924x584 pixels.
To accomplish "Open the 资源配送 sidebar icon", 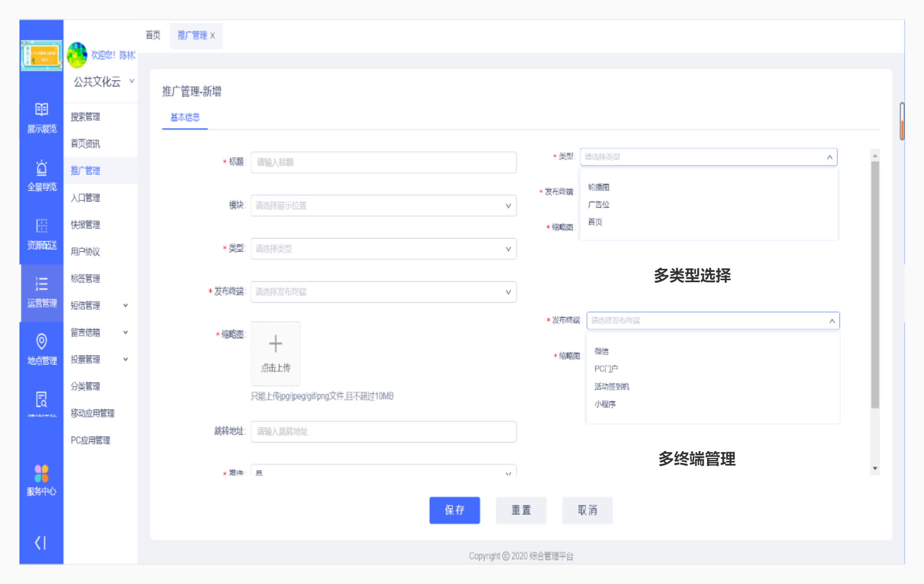I will point(42,234).
